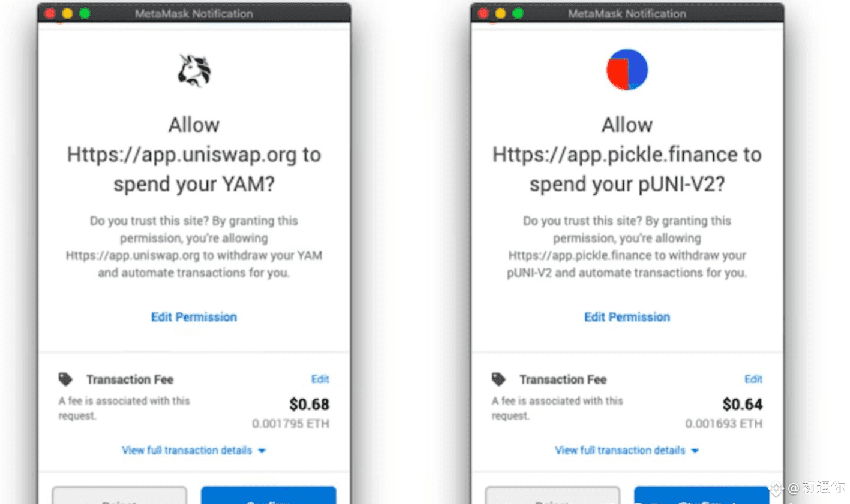The height and width of the screenshot is (504, 850).
Task: Reject the Uniswap YAM spend request
Action: 119,496
